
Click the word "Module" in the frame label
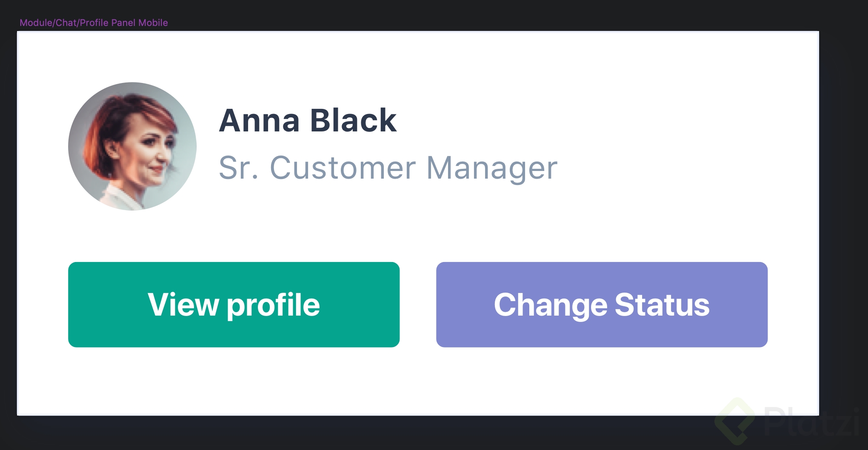tap(36, 23)
